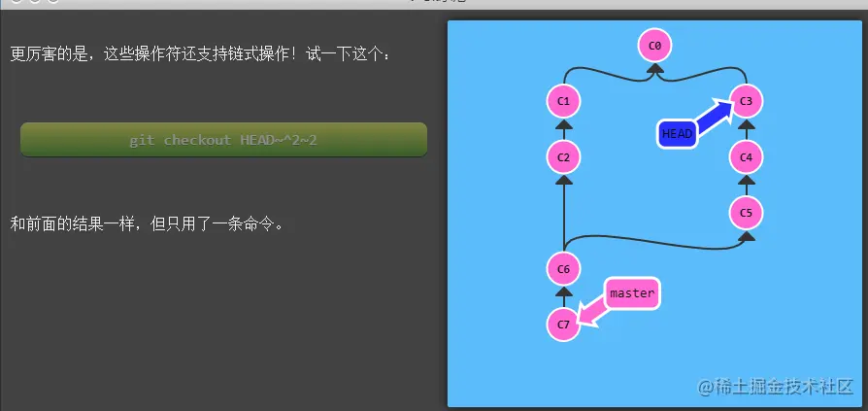
Task: Select the C1 commit node
Action: (563, 101)
